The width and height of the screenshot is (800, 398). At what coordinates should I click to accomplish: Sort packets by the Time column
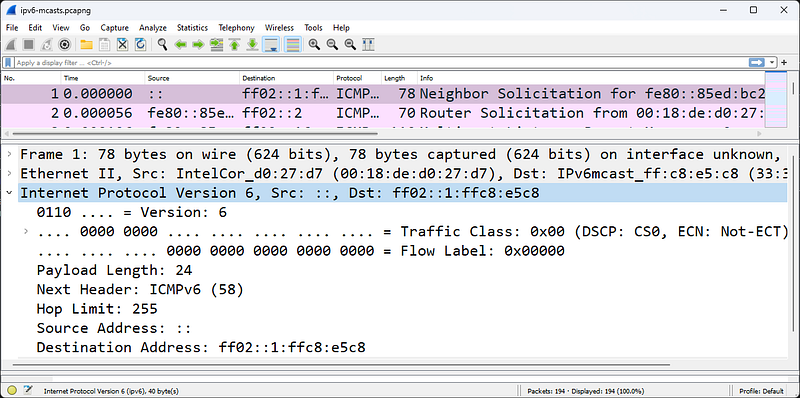coord(103,78)
